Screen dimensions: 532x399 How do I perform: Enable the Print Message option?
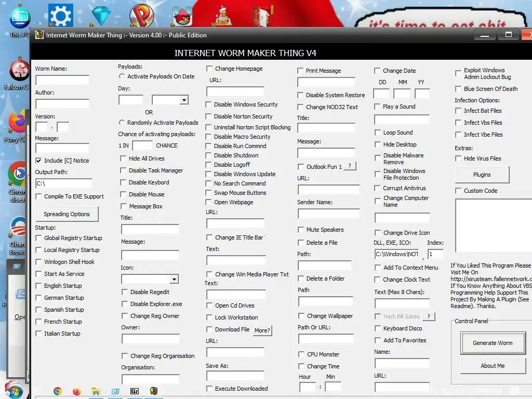(300, 71)
